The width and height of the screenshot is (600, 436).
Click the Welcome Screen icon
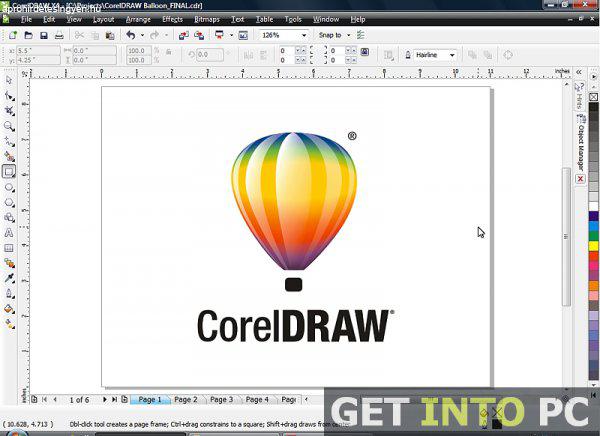click(243, 35)
